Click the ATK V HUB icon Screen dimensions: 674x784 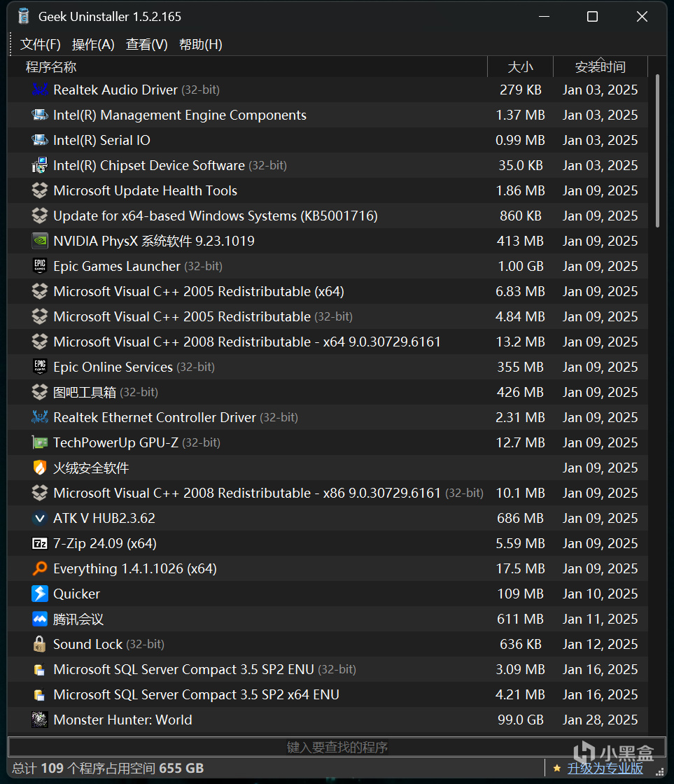pos(40,518)
